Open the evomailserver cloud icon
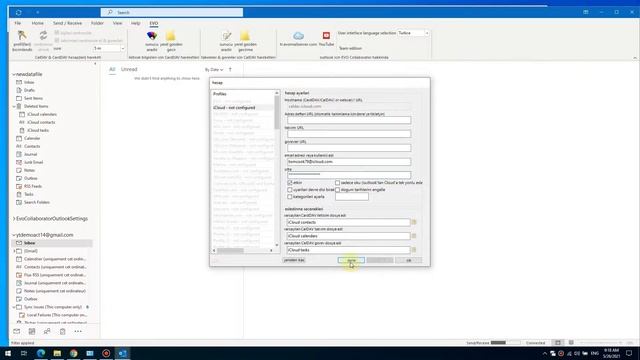The image size is (640, 360). coord(298,36)
